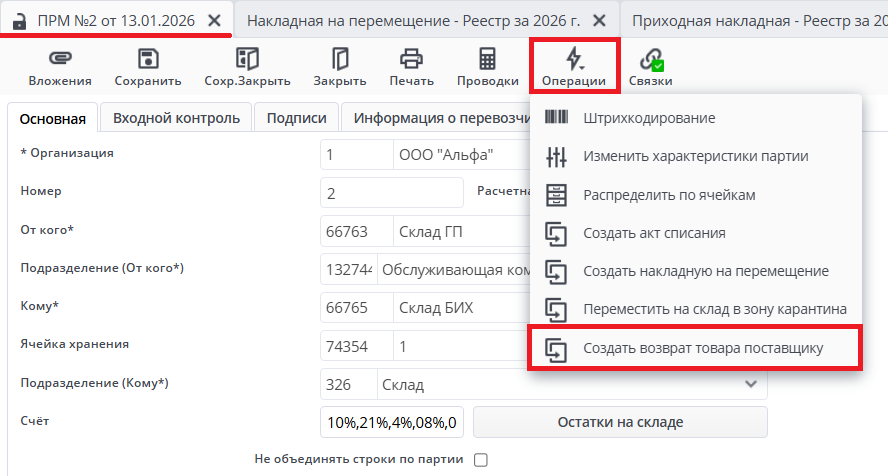Click the Сохр.Закрыть save and close icon

pyautogui.click(x=246, y=59)
